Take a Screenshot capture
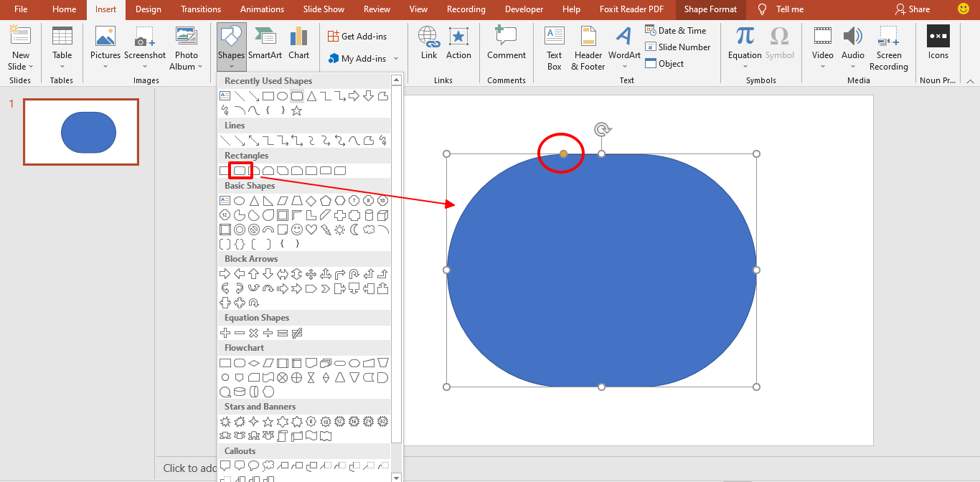 (144, 43)
